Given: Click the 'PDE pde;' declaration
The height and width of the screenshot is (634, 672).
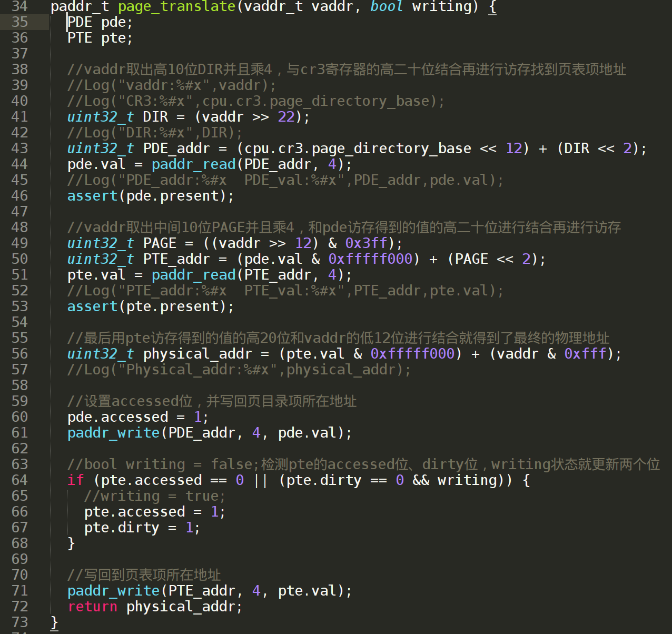Looking at the screenshot, I should (100, 22).
